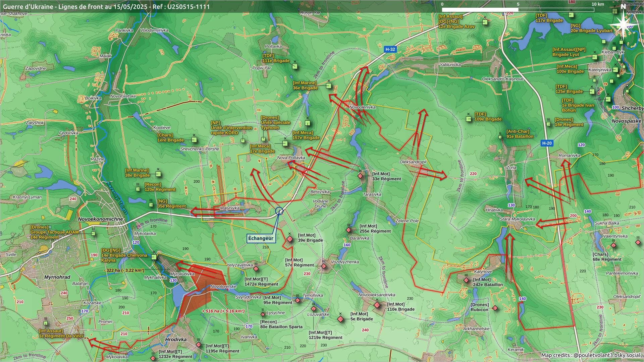Click the Kalynove village label
Viewport: 644px width, 362px height.
[483, 271]
